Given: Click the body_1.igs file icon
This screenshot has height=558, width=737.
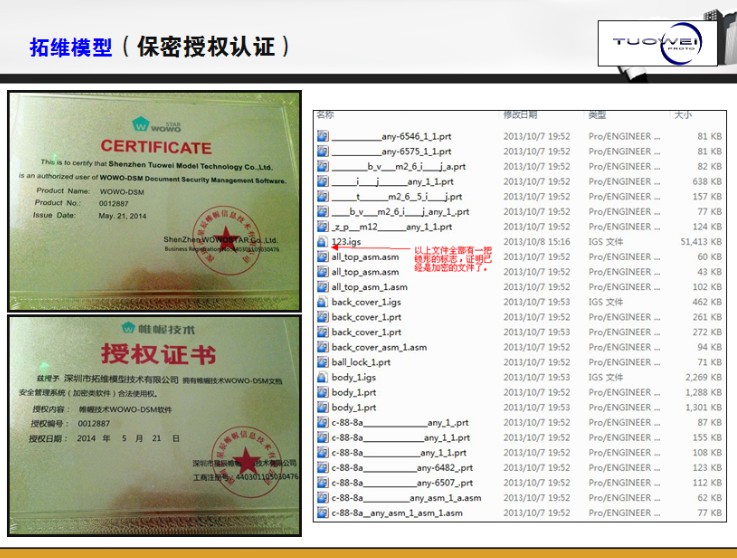Looking at the screenshot, I should tap(323, 377).
